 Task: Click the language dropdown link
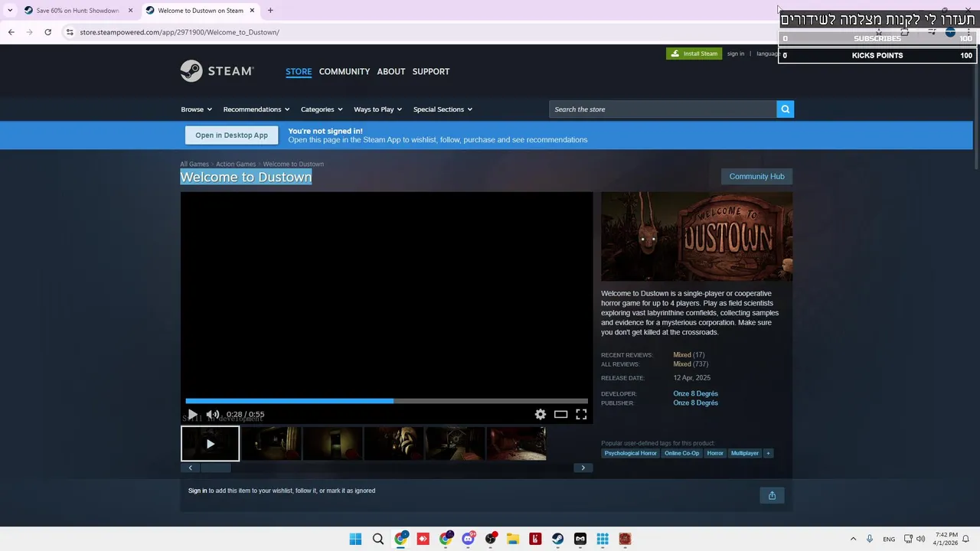[x=767, y=54]
